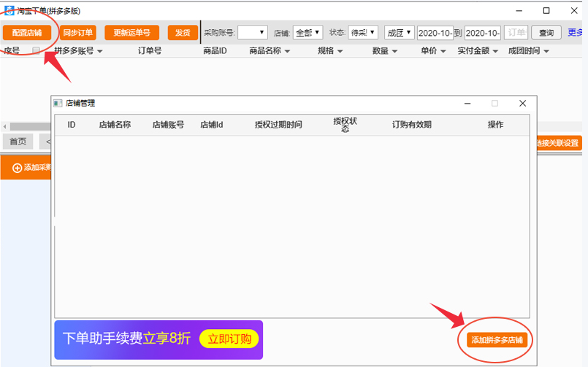Click the 添加采购 button with plus icon

26,168
